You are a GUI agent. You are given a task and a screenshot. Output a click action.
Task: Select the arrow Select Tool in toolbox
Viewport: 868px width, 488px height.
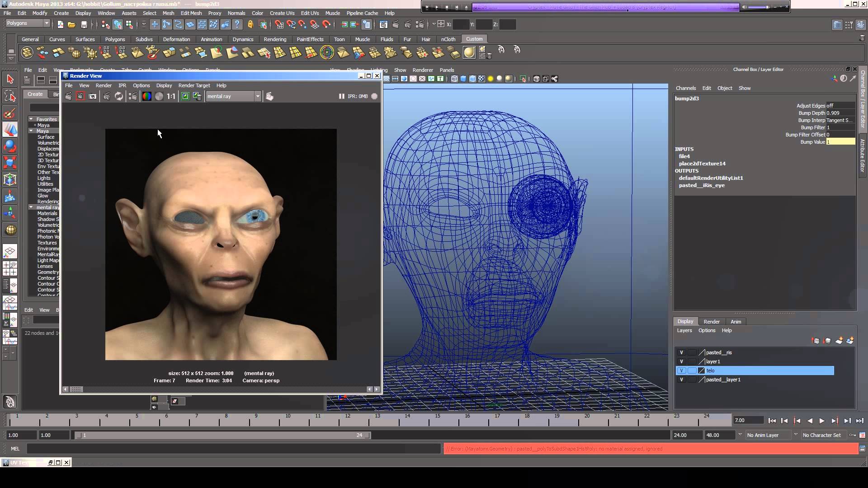pos(10,80)
